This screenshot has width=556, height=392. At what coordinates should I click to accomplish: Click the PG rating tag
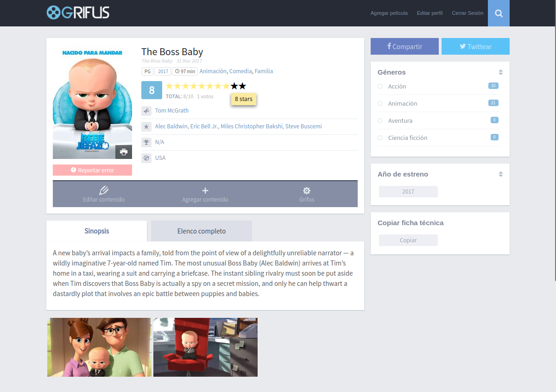click(x=147, y=71)
